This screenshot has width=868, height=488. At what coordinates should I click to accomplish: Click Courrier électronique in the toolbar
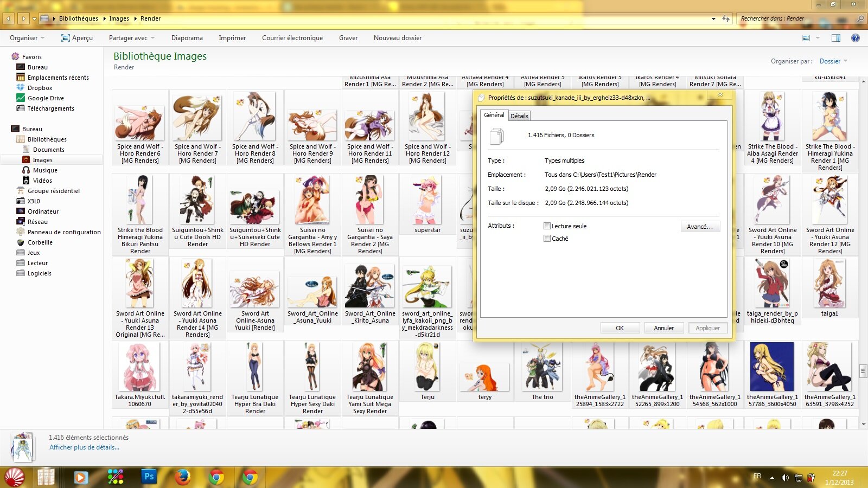click(292, 38)
